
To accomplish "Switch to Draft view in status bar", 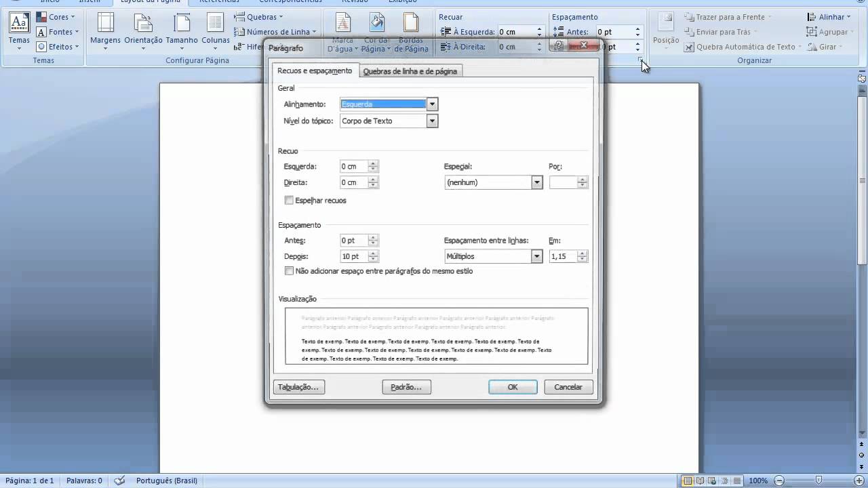I will point(736,481).
